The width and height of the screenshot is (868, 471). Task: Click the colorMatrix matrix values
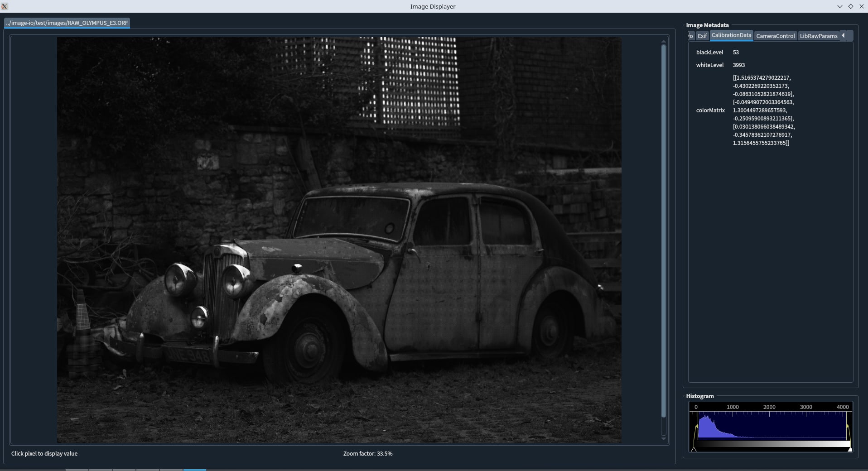tap(764, 111)
